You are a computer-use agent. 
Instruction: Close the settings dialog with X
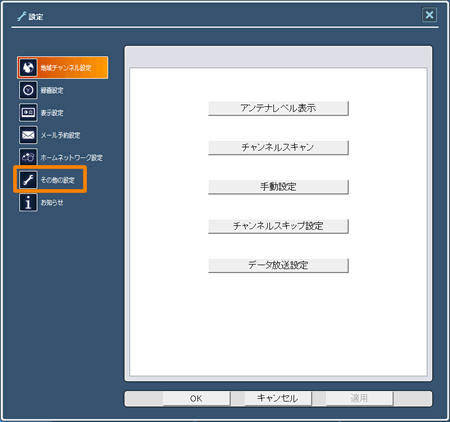[x=429, y=15]
